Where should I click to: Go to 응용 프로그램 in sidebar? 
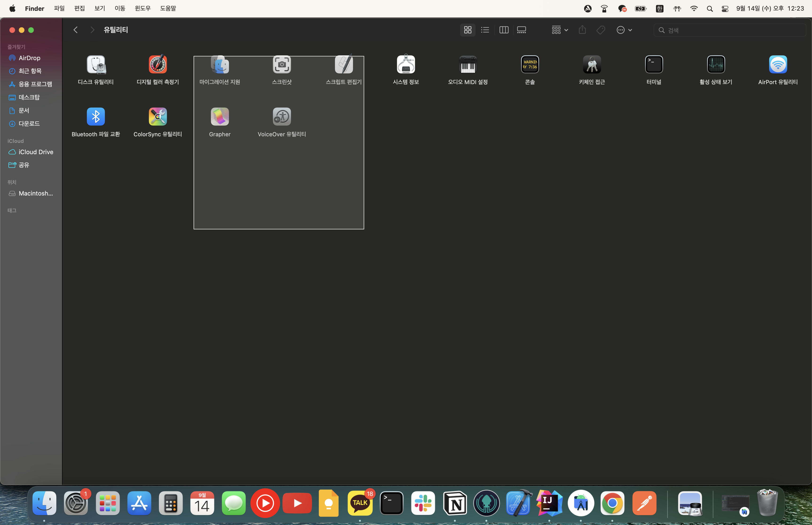[35, 84]
